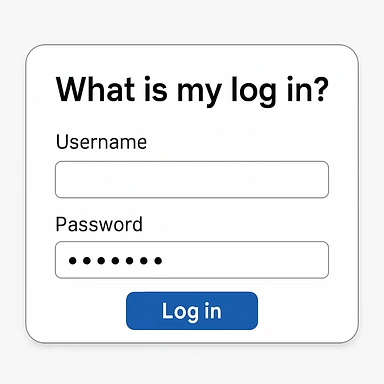Click the first dot in Password field
The height and width of the screenshot is (384, 384).
coord(72,260)
